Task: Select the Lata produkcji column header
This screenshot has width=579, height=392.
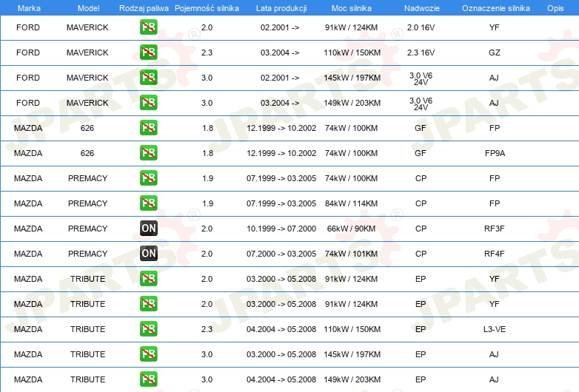Action: 281,7
